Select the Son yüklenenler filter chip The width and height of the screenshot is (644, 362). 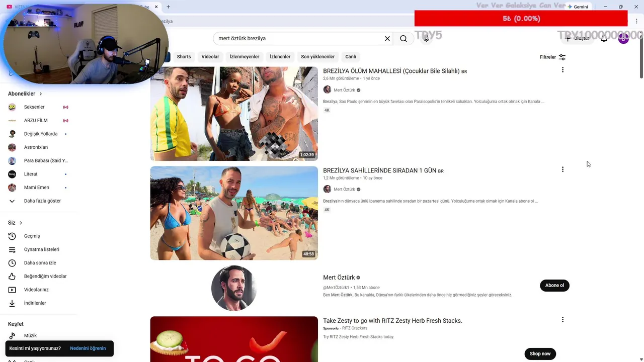(318, 57)
